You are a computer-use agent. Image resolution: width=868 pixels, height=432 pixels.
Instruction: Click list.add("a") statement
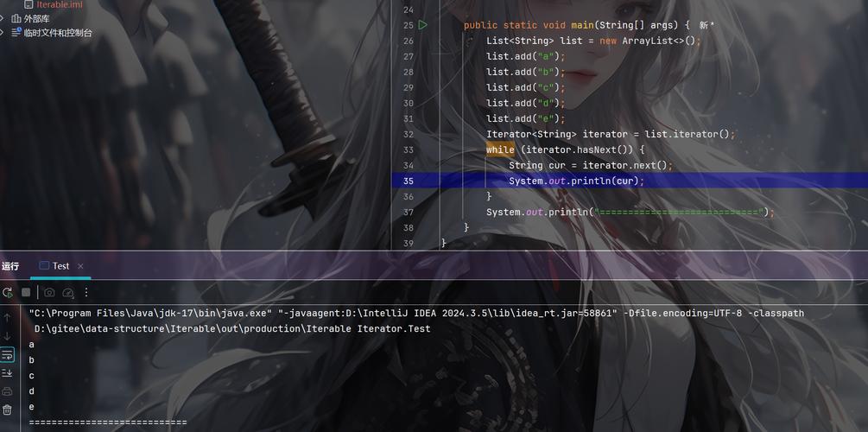pyautogui.click(x=526, y=56)
